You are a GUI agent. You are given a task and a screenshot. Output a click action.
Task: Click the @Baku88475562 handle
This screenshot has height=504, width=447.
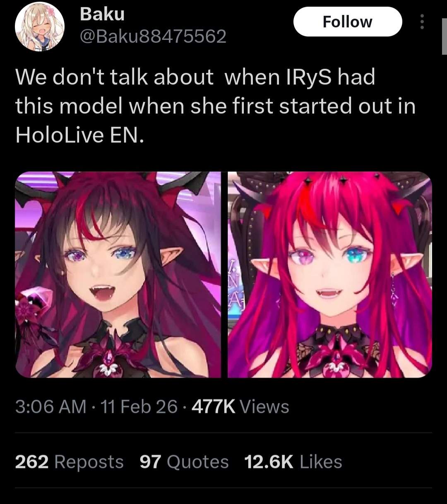click(x=153, y=36)
